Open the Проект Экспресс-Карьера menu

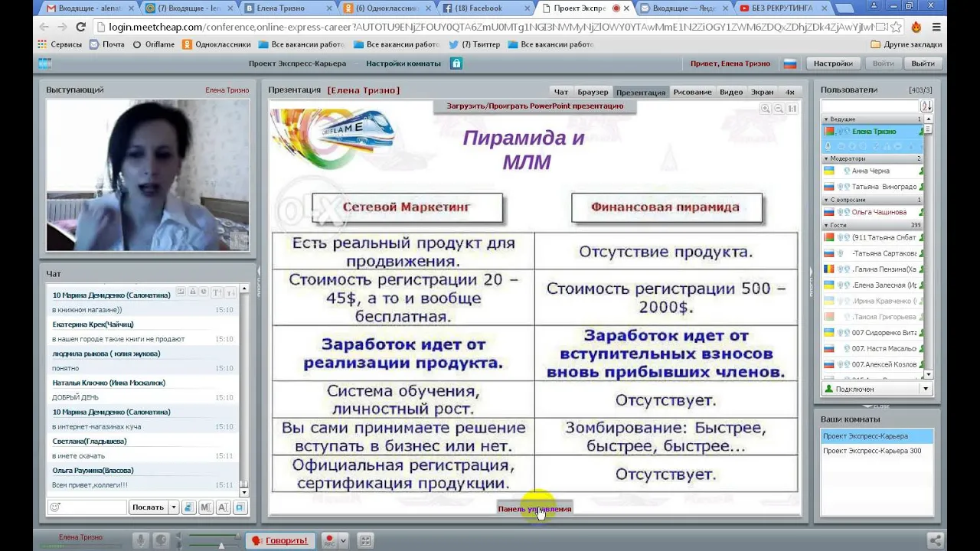pos(297,64)
